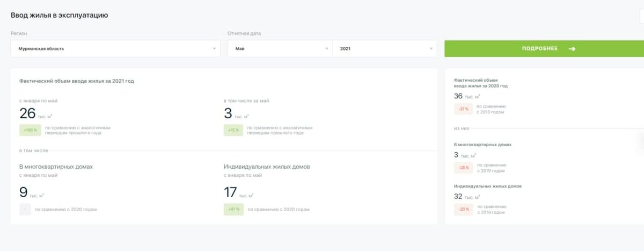Click the +15 % green badge
Viewport: 644px width, 251px height.
(233, 130)
